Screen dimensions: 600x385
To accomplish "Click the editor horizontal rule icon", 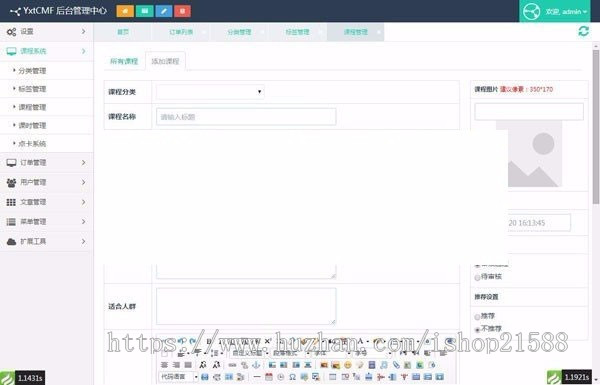I will tap(257, 377).
